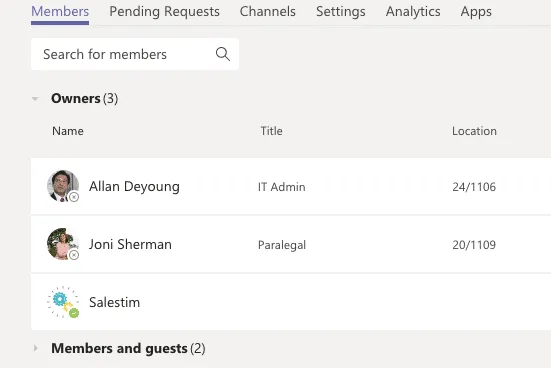Viewport: 551px width, 368px height.
Task: Open Allan Deyoung's profile picture
Action: (x=63, y=186)
